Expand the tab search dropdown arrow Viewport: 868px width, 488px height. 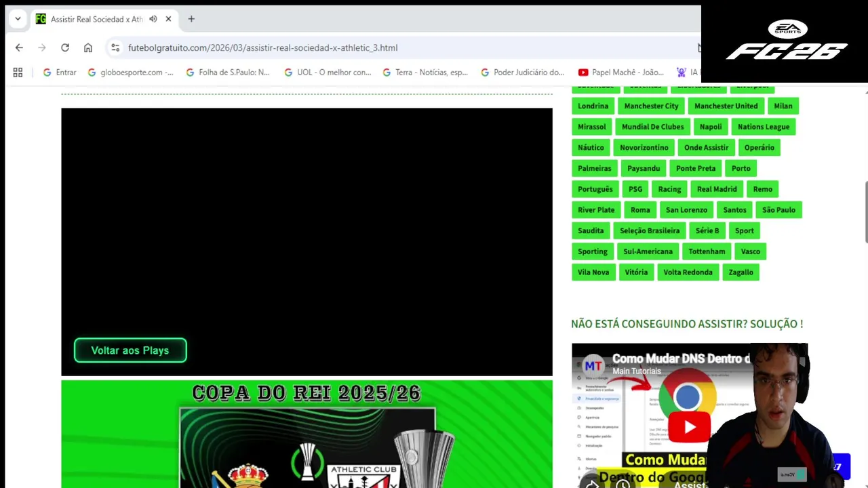pyautogui.click(x=18, y=19)
